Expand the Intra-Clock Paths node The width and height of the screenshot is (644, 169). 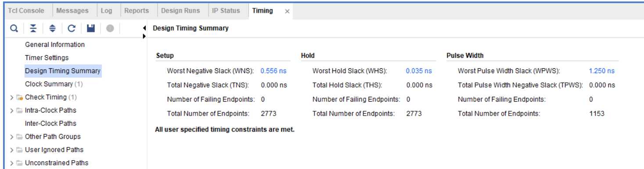click(11, 110)
